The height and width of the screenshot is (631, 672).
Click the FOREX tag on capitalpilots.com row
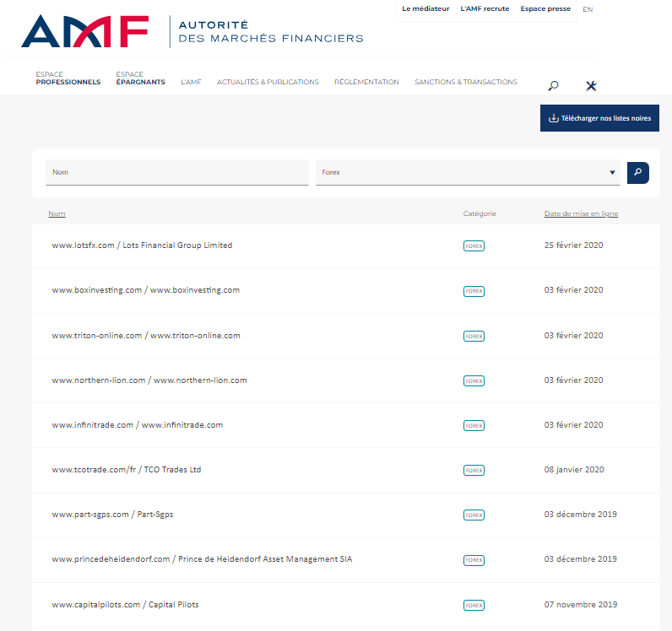point(474,605)
